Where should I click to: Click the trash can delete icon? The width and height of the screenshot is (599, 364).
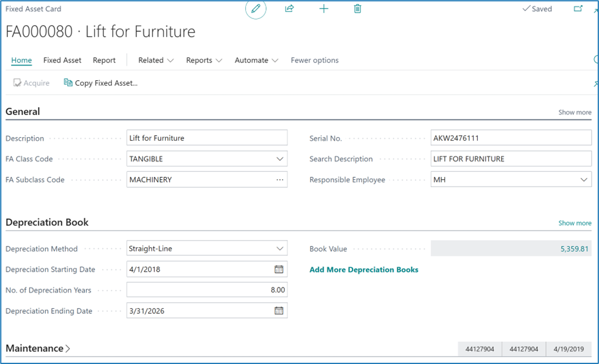tap(357, 9)
